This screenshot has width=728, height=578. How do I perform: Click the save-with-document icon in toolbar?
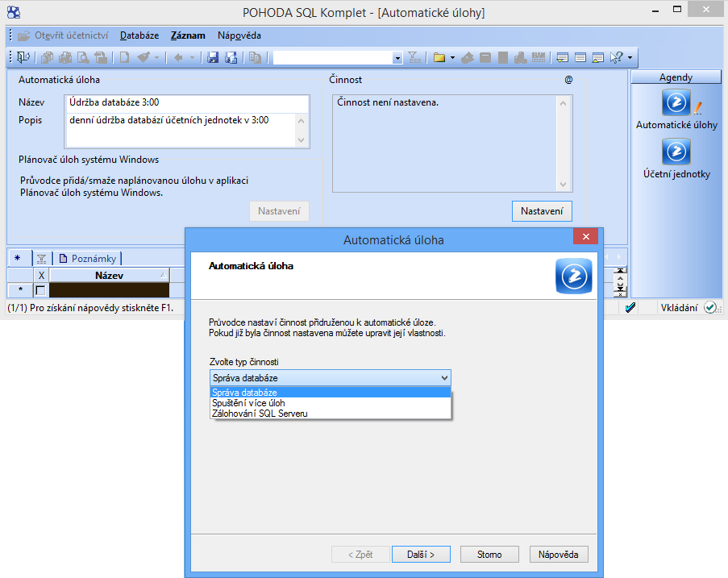[x=231, y=57]
